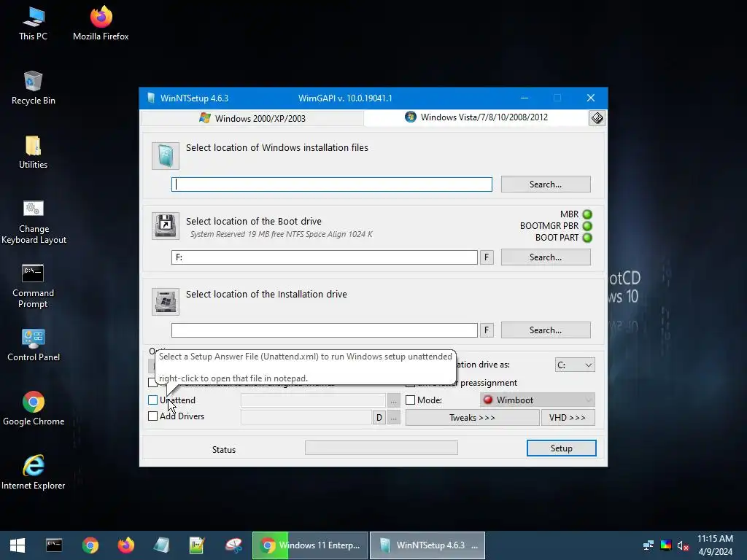Click the taskbar notepad with pencil icon

[x=197, y=545]
